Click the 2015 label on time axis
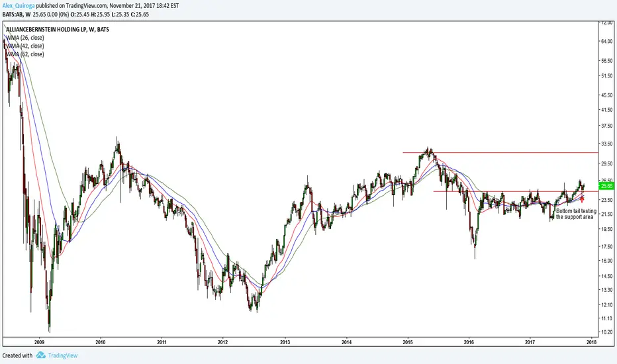 pos(408,342)
